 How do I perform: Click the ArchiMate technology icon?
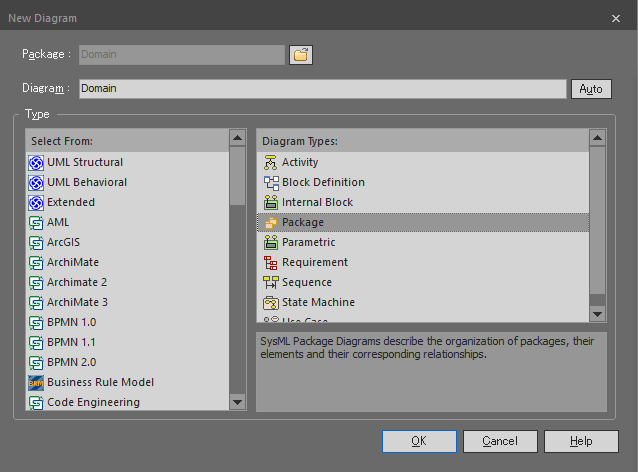click(36, 262)
